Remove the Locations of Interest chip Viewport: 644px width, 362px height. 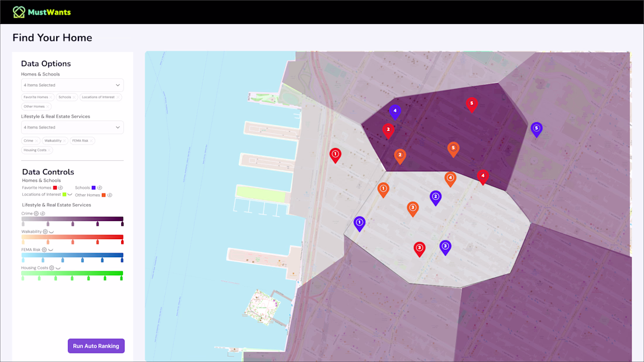[118, 97]
